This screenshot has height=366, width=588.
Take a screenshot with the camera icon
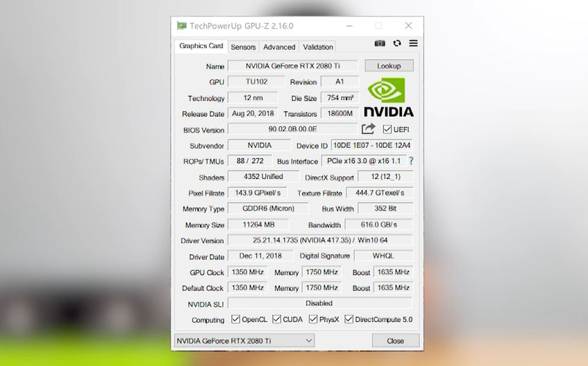pos(380,44)
